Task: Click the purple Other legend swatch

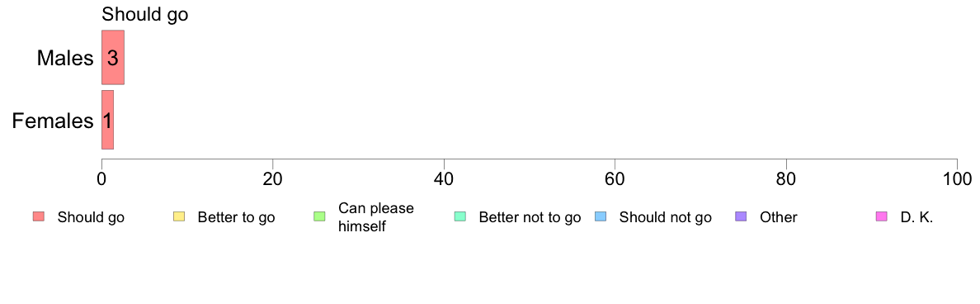Action: point(742,217)
